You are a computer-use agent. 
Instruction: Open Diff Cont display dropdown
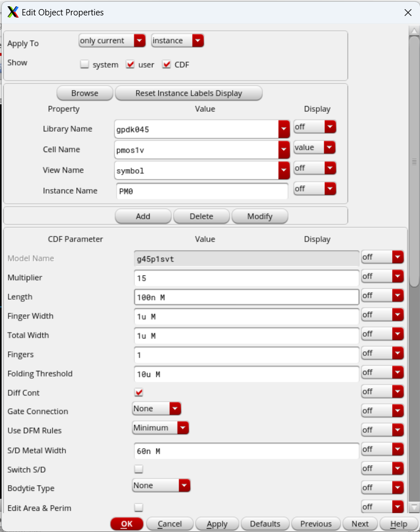[382, 392]
